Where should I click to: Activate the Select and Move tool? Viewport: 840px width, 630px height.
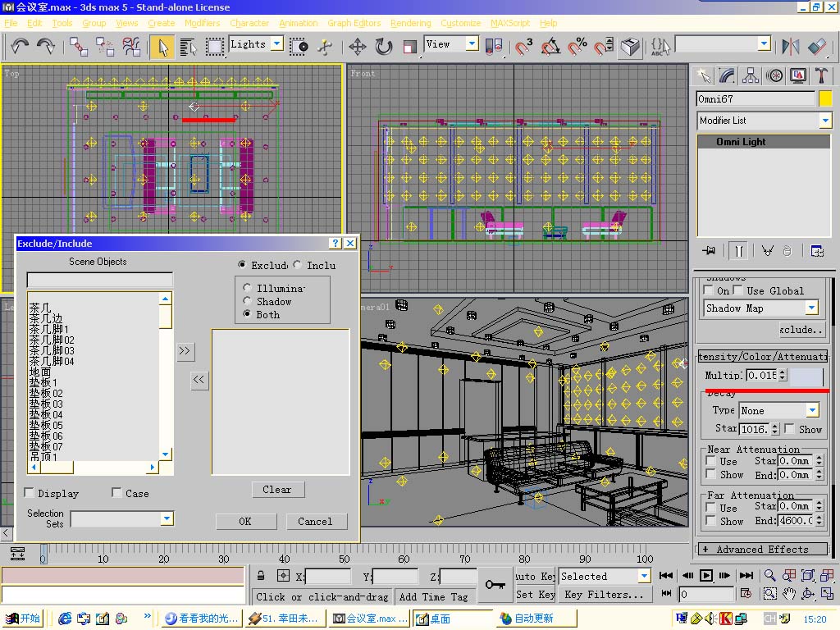[357, 46]
